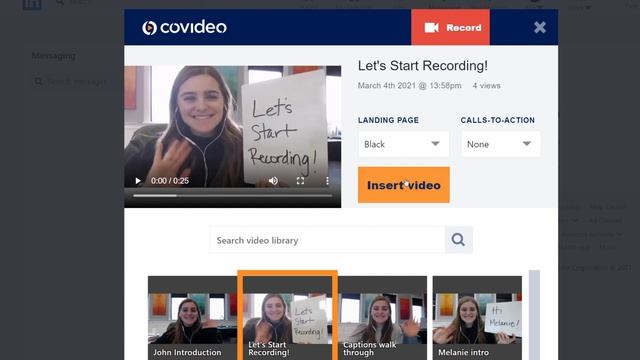Play the Let's Start Recording video
The width and height of the screenshot is (640, 360).
(x=138, y=180)
